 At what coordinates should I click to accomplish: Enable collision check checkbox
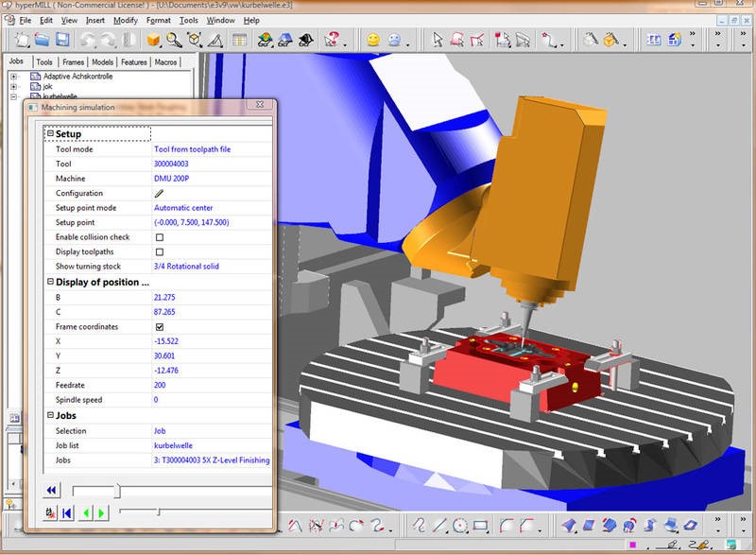160,237
